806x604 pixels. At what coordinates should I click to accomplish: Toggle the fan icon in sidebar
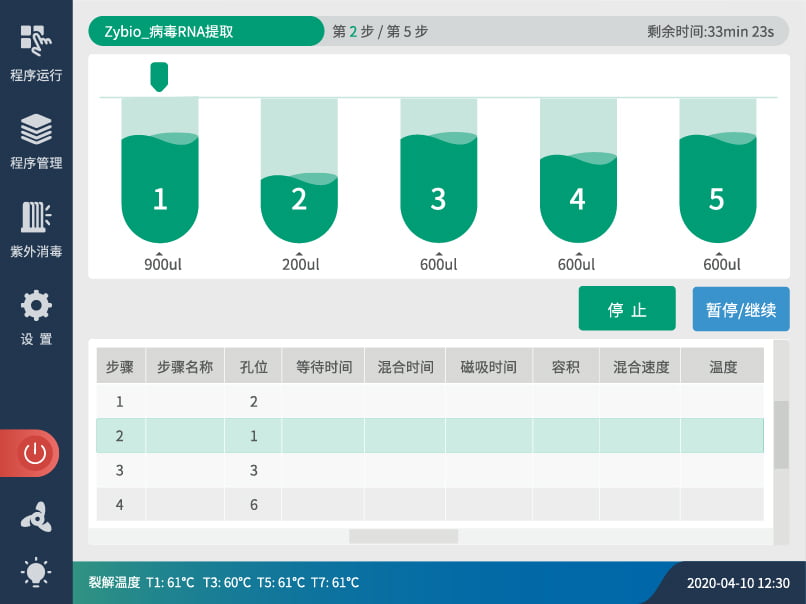point(36,516)
